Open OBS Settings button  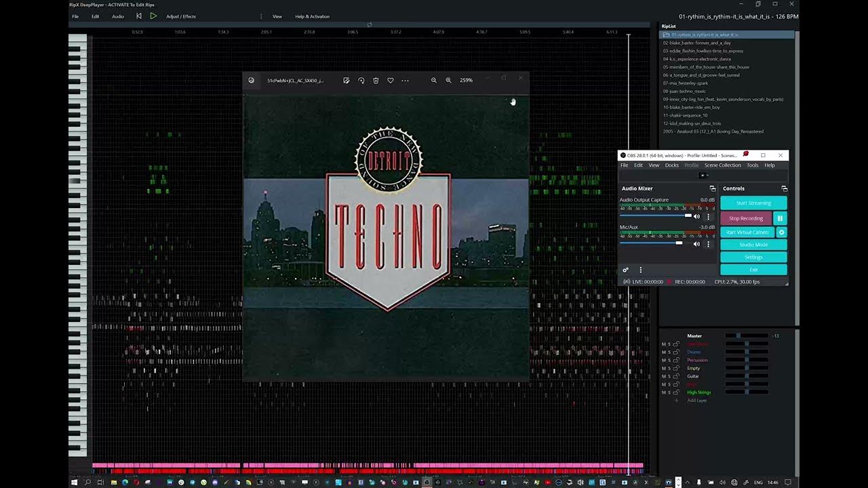[x=753, y=257]
